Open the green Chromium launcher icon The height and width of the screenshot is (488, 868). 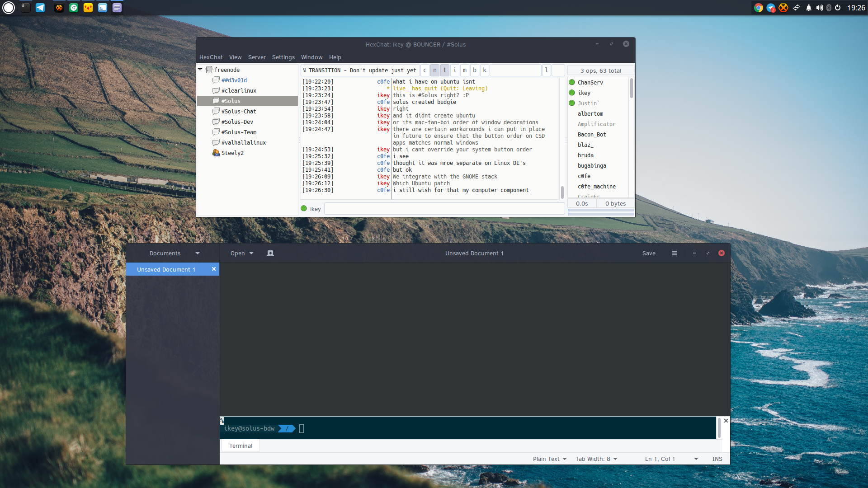tap(74, 8)
